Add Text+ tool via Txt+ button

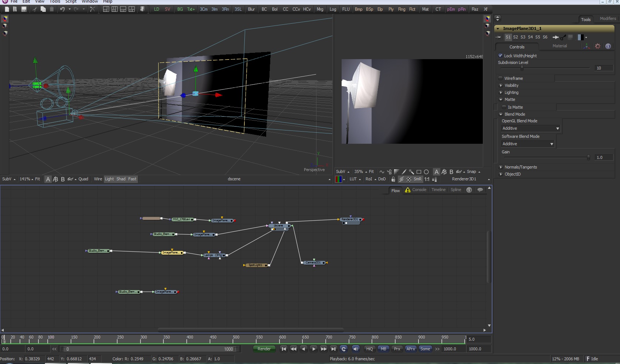[191, 9]
